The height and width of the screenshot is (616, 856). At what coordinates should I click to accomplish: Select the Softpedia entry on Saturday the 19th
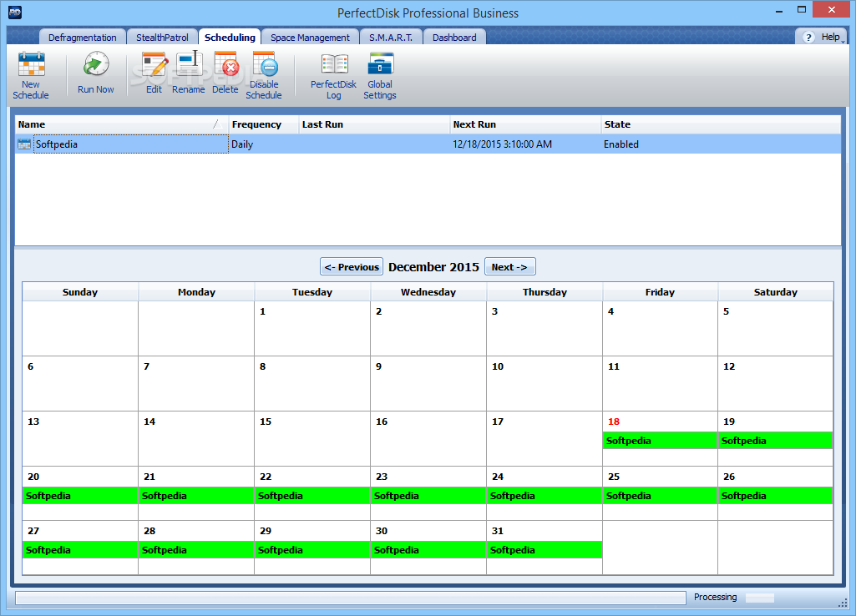tap(775, 441)
